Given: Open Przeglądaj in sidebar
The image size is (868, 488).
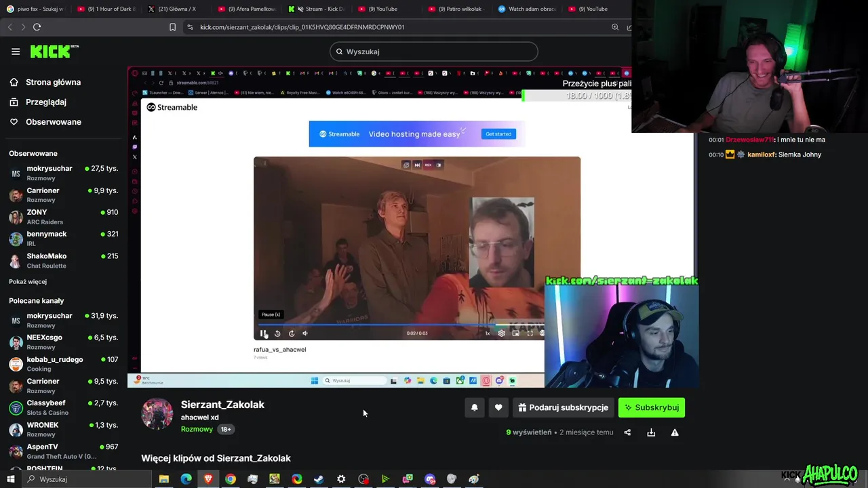Looking at the screenshot, I should tap(37, 102).
